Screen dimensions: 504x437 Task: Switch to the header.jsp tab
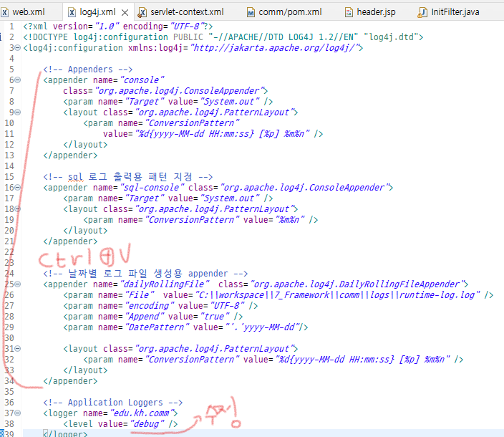pos(376,12)
